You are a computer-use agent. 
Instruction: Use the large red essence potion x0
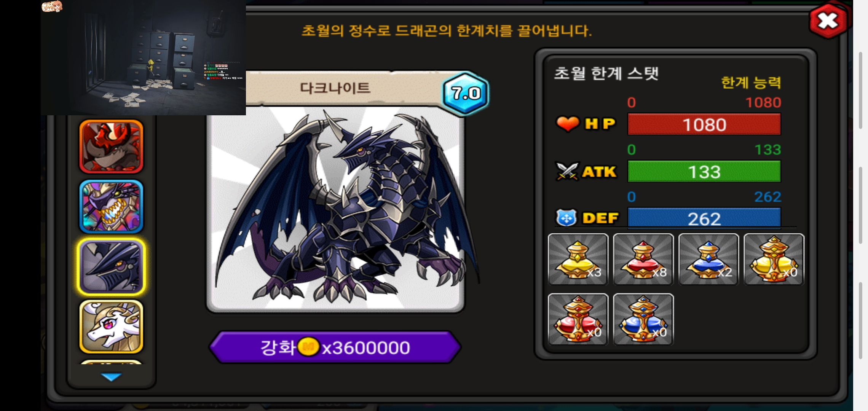578,319
